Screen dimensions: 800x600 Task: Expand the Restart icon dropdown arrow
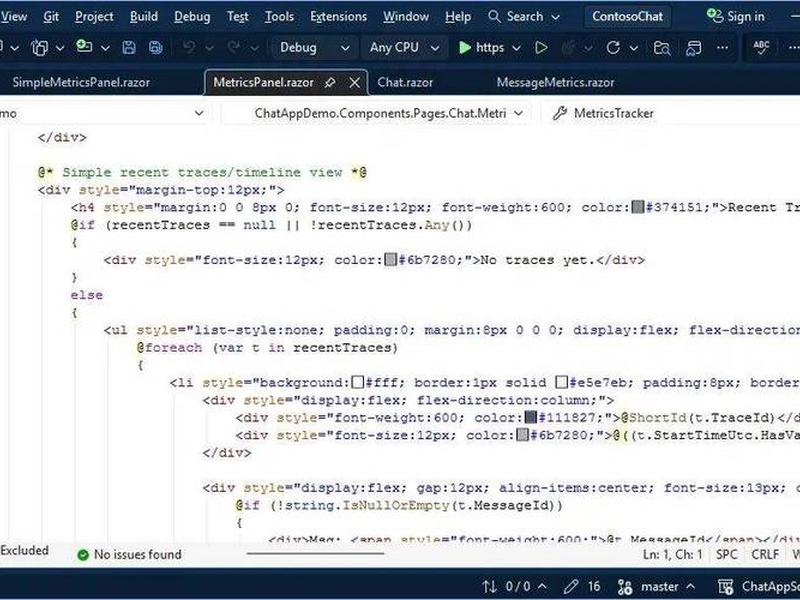(634, 48)
